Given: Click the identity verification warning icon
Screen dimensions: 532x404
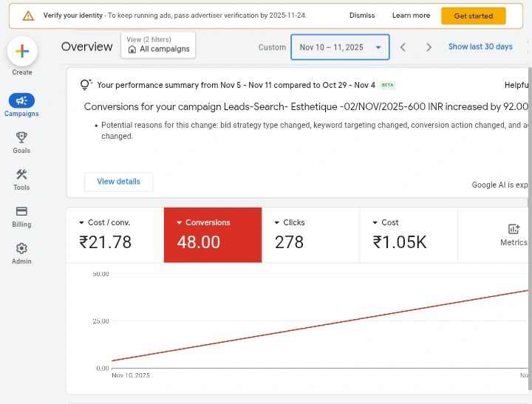Looking at the screenshot, I should tap(28, 16).
